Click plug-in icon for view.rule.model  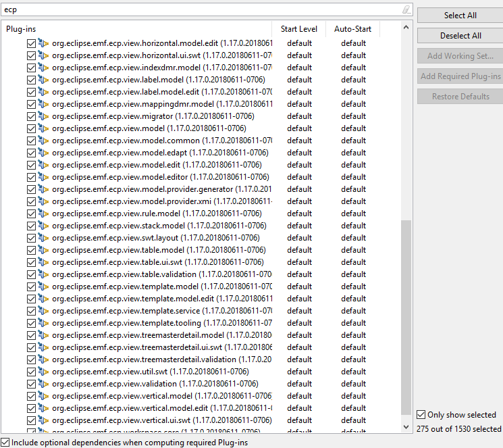coord(43,214)
